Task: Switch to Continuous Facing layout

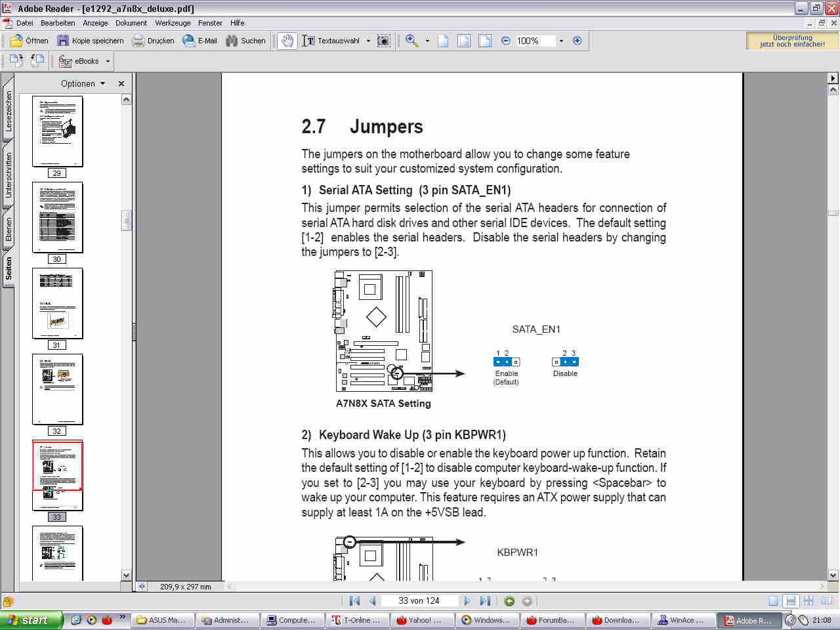Action: (808, 601)
